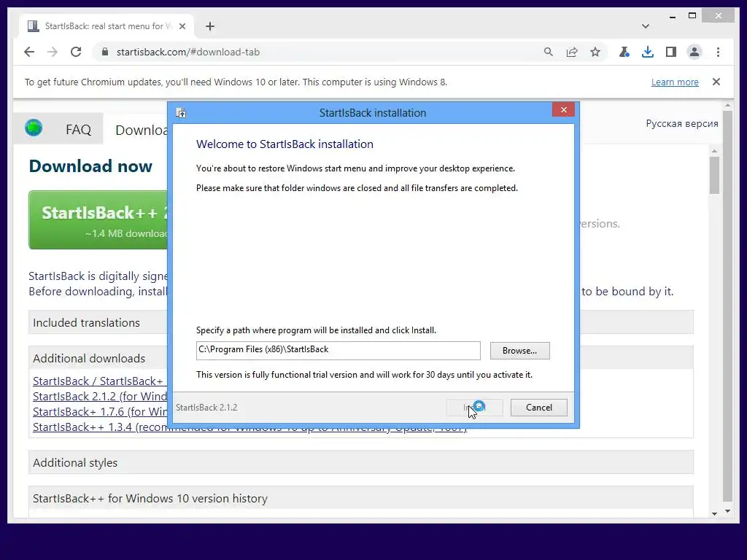The height and width of the screenshot is (560, 747).
Task: Click the Welcome to StartIsBack installation heading
Action: 285,144
